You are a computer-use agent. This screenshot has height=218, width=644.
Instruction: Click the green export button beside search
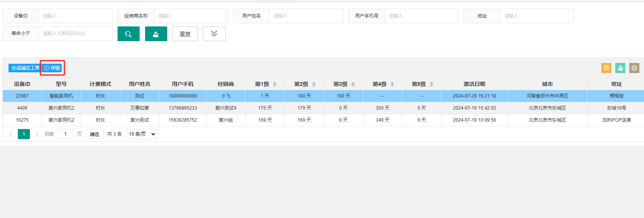pyautogui.click(x=156, y=34)
